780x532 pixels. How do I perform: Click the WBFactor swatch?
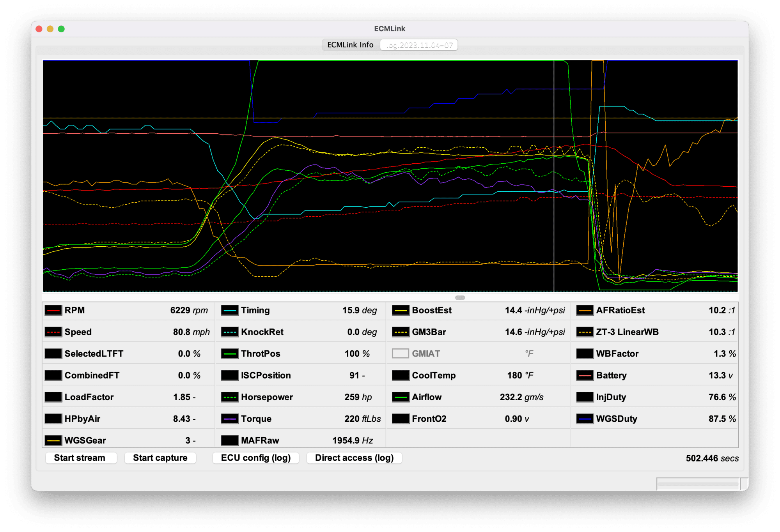tap(585, 353)
